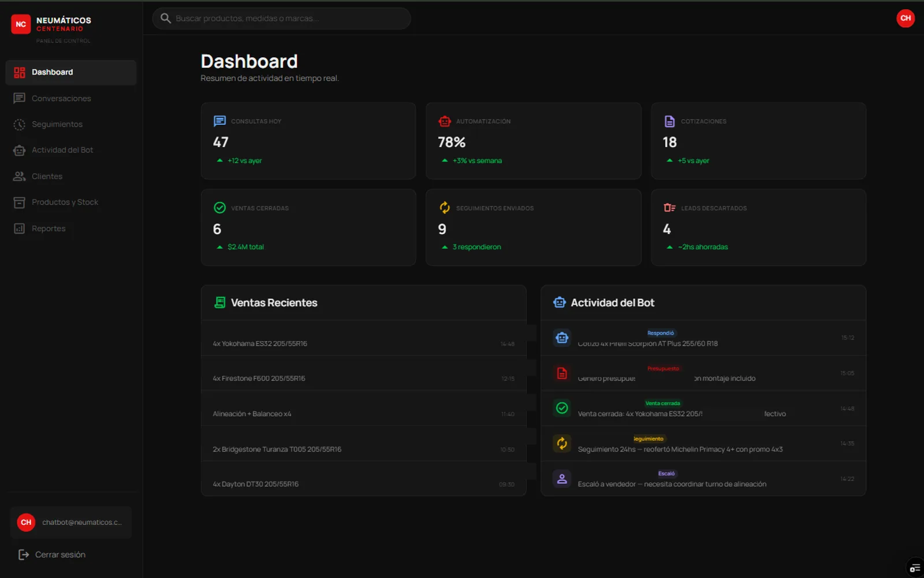Click the Escaló person icon

pyautogui.click(x=562, y=479)
